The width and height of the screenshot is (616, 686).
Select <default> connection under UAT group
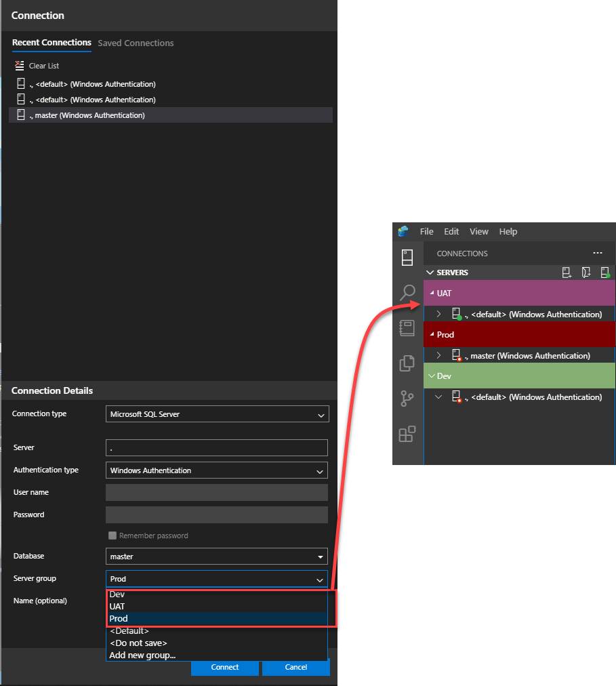tap(533, 314)
